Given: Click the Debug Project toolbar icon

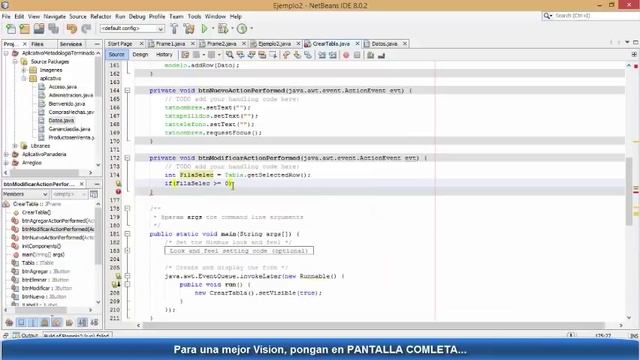Looking at the screenshot, I should pyautogui.click(x=223, y=29).
